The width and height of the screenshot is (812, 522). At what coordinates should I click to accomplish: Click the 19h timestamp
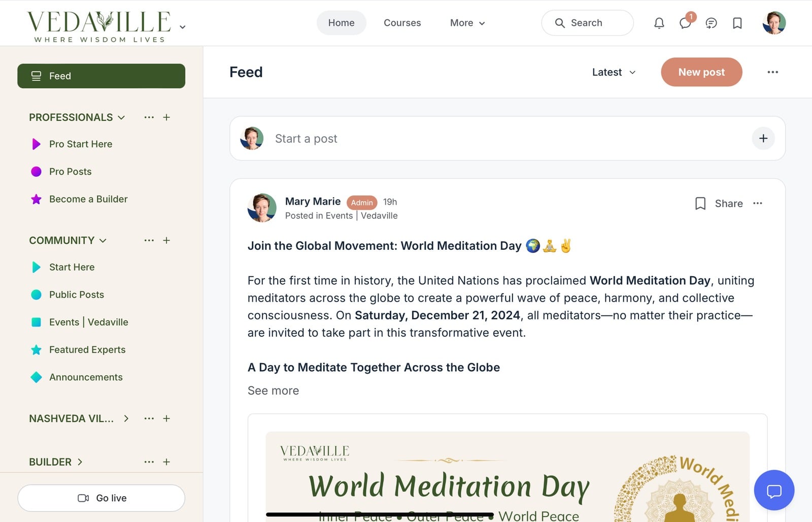390,202
